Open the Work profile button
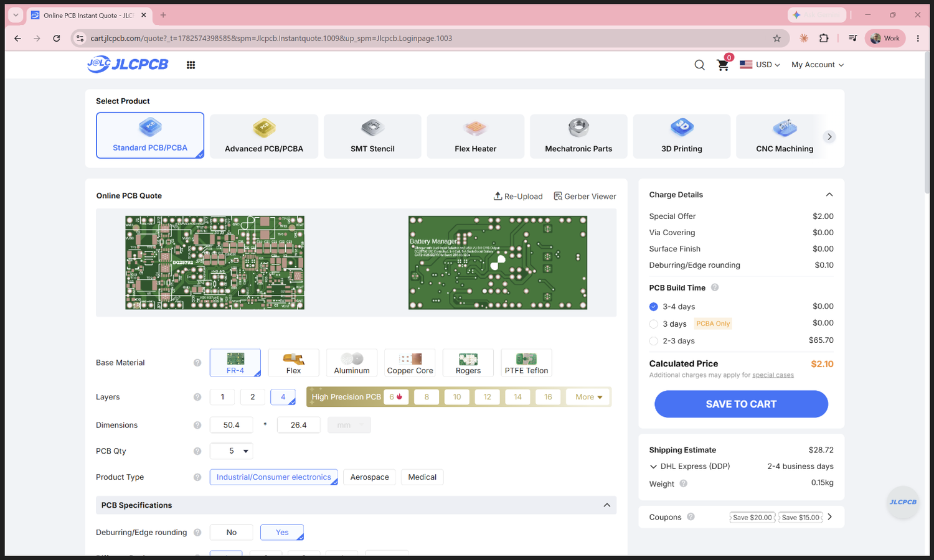 885,39
